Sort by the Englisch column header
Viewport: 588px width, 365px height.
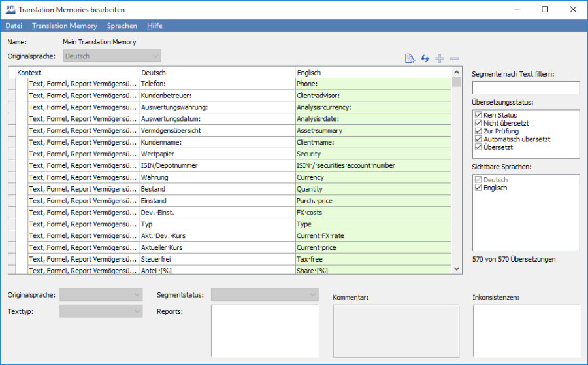click(x=372, y=73)
